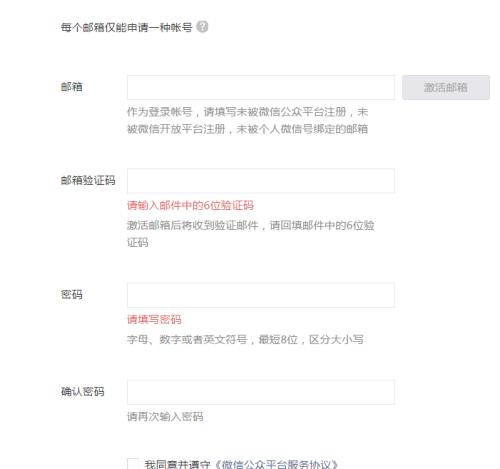Click the 确认密码 label

click(x=82, y=392)
